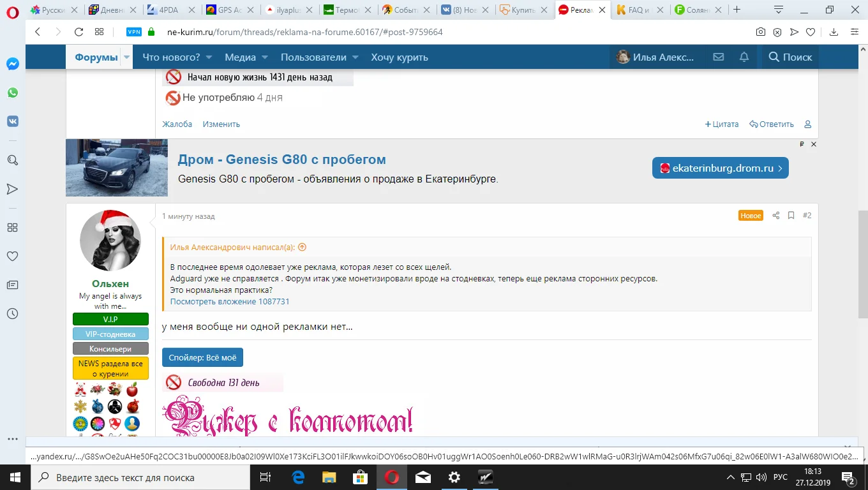Open the Спойлер: Всё моё button

tap(202, 357)
